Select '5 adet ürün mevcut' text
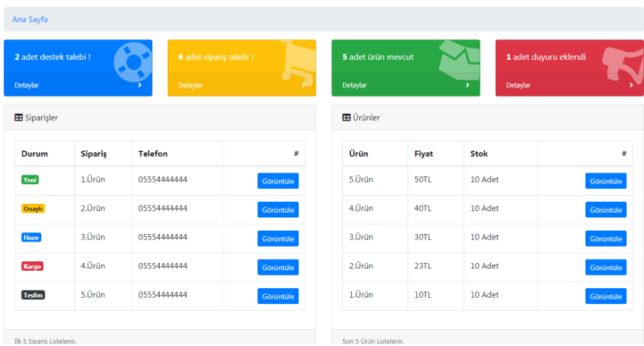Image resolution: width=644 pixels, height=346 pixels. click(x=378, y=56)
